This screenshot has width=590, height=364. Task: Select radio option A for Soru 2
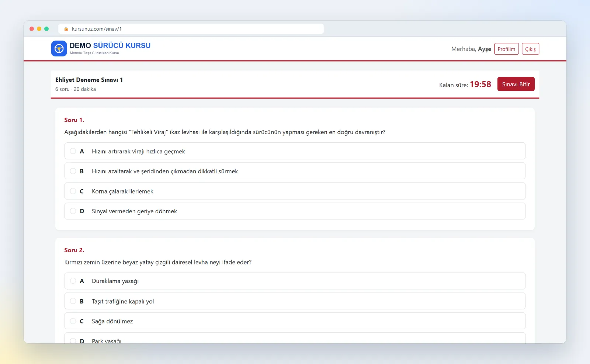tap(73, 281)
